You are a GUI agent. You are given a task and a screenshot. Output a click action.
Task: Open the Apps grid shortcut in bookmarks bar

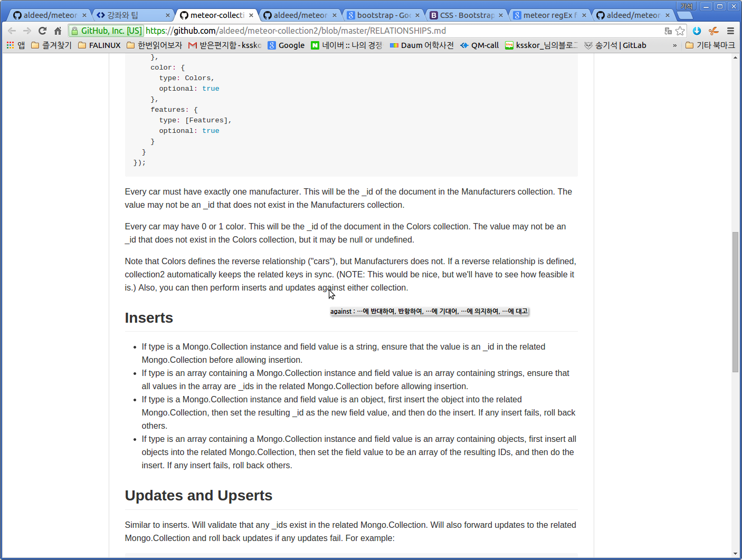[15, 45]
